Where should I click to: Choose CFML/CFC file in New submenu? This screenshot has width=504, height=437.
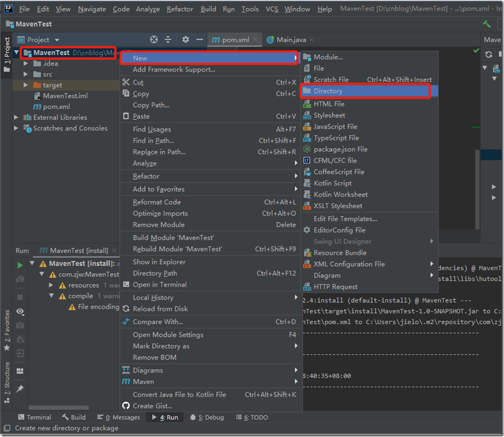click(369, 161)
